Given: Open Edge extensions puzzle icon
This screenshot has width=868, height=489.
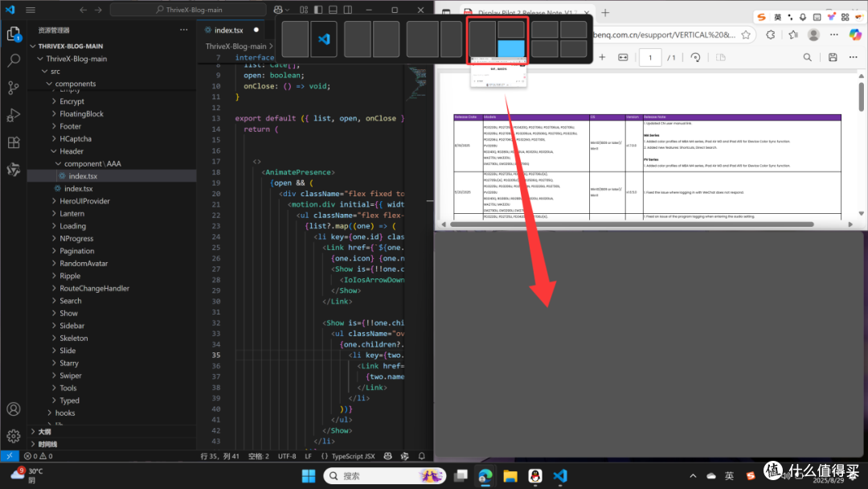Looking at the screenshot, I should click(771, 35).
